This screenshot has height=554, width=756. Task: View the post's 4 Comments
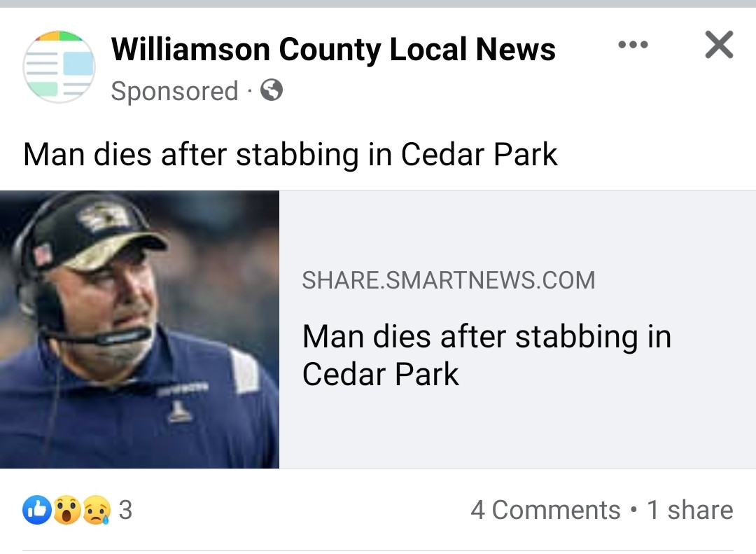click(x=547, y=510)
